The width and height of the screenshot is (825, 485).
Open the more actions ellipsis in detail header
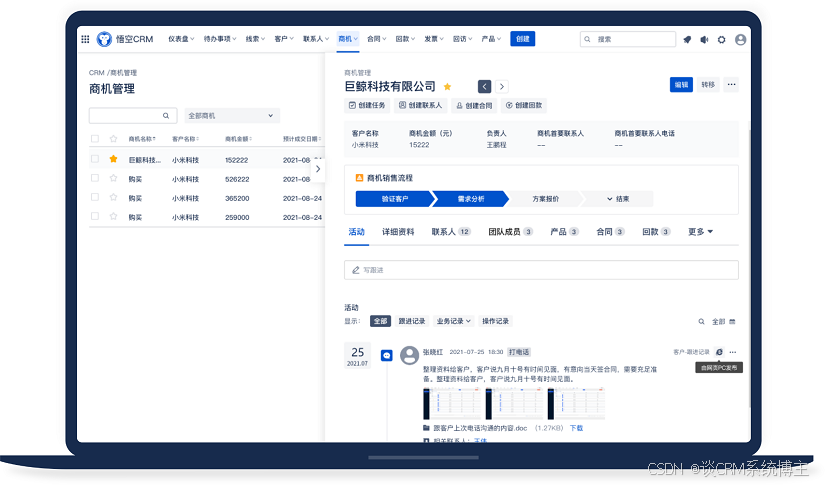pos(731,85)
